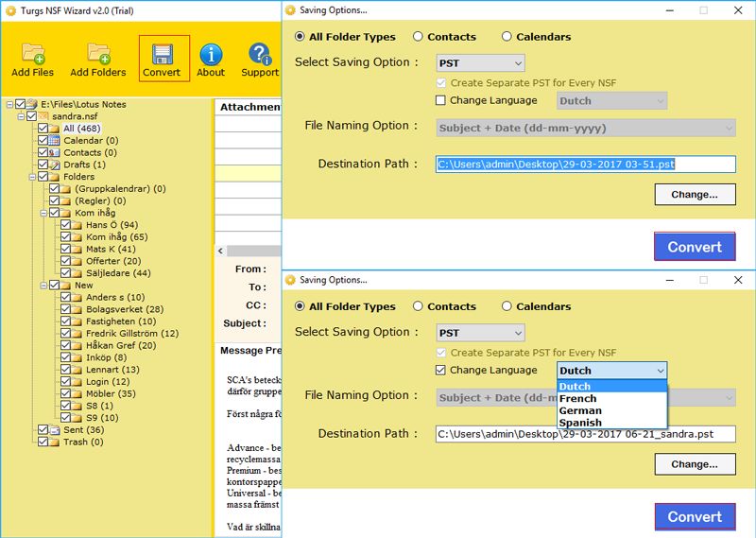Click the folder icon of Bolagsverket (28)

[x=77, y=309]
